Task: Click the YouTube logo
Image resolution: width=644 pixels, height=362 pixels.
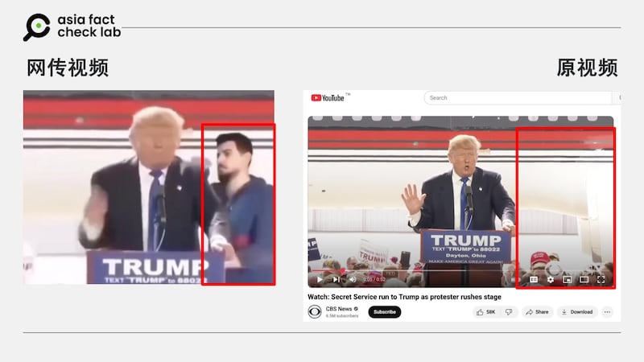Action: tap(328, 98)
